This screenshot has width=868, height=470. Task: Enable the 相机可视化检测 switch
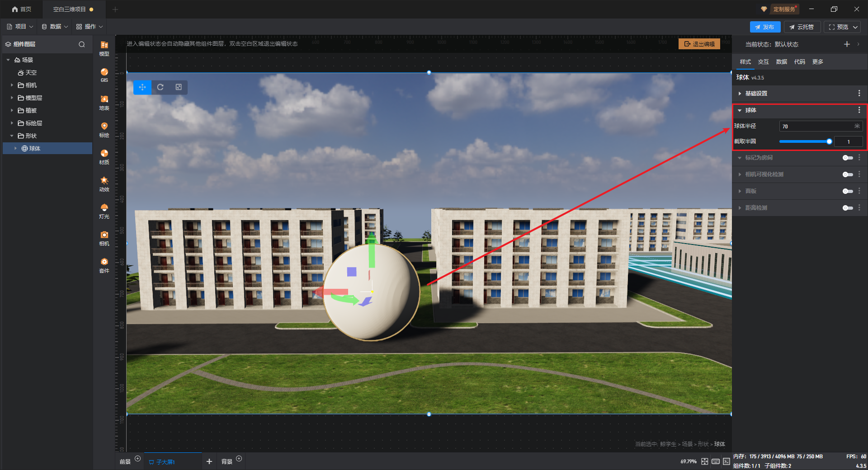[x=848, y=174]
